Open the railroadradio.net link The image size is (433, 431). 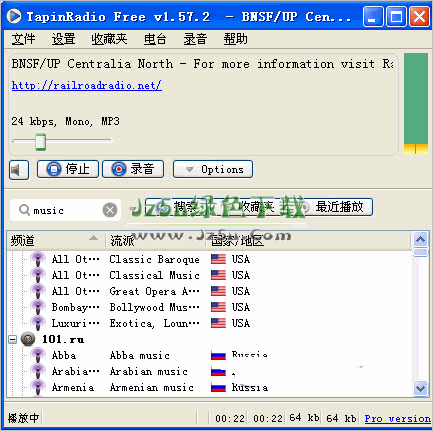pyautogui.click(x=87, y=85)
